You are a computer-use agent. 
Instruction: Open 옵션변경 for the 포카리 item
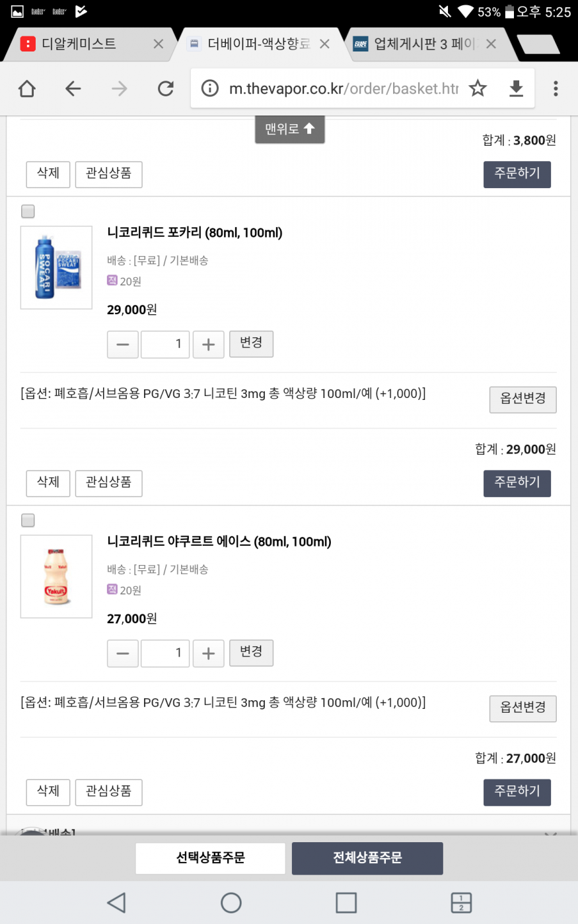[x=523, y=399]
